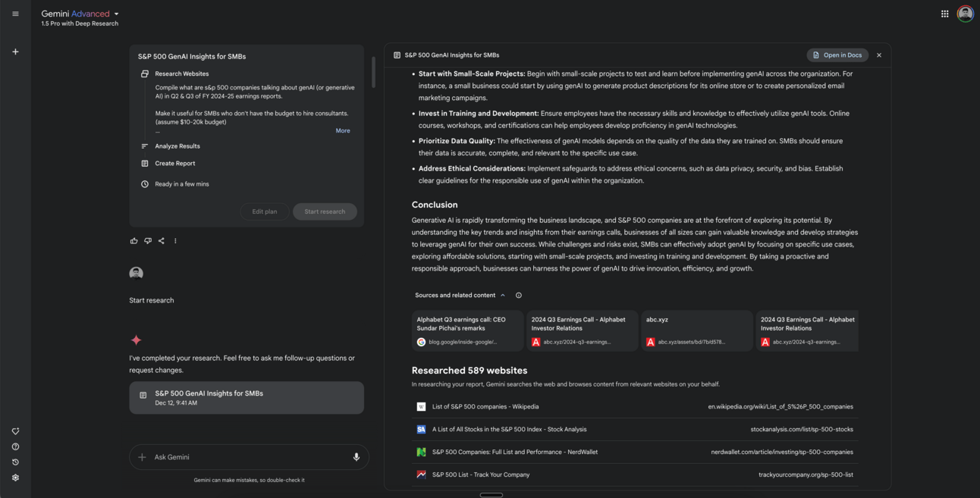Click stockanalysis.com/list/sp-500-stocks URL text
980x498 pixels.
802,429
